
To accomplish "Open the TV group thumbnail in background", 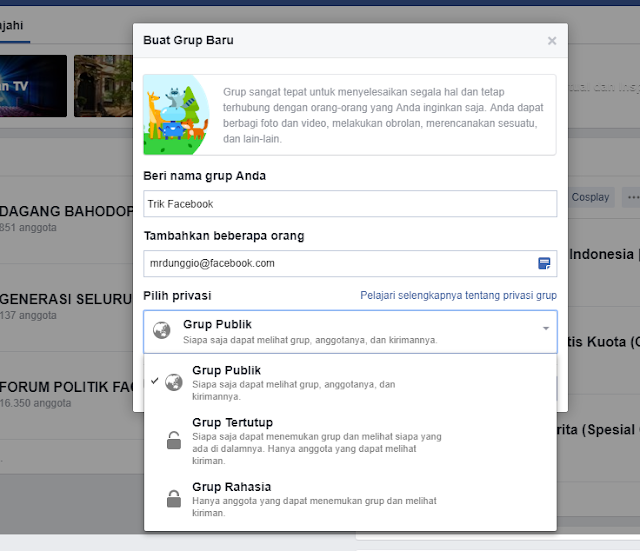I will click(x=33, y=86).
